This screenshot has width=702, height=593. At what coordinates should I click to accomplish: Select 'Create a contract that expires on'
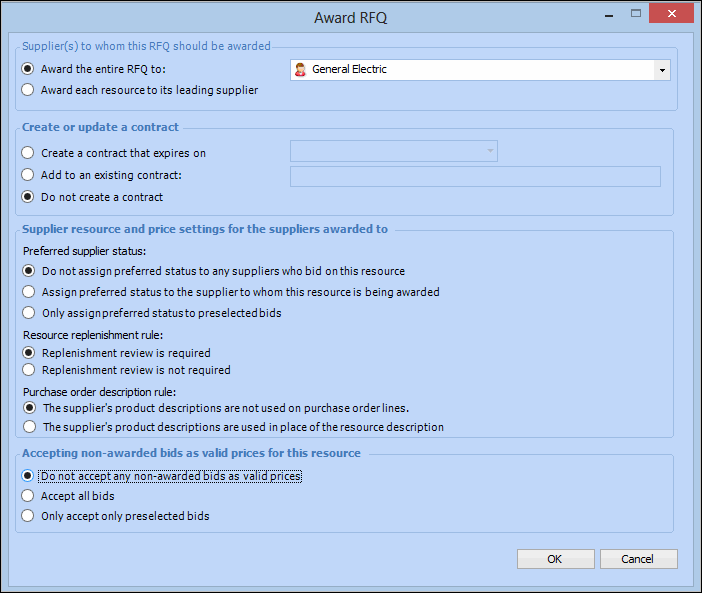[x=28, y=153]
